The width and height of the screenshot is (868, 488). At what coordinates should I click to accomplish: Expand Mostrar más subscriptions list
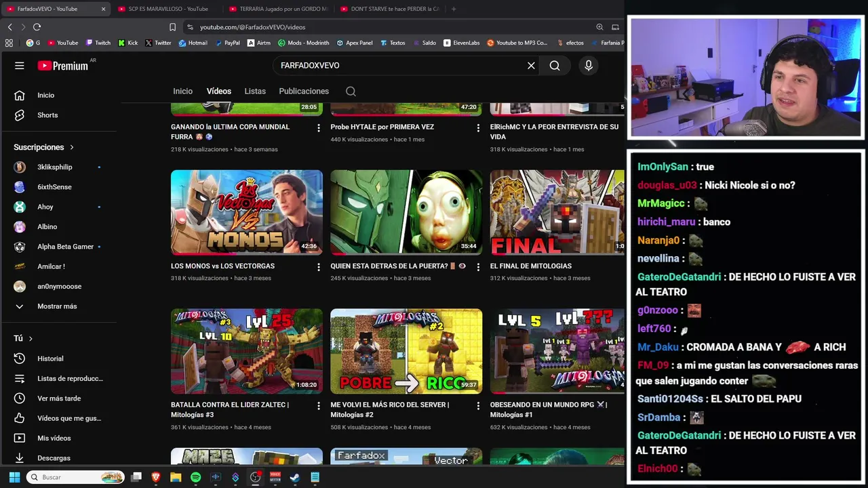(x=58, y=306)
